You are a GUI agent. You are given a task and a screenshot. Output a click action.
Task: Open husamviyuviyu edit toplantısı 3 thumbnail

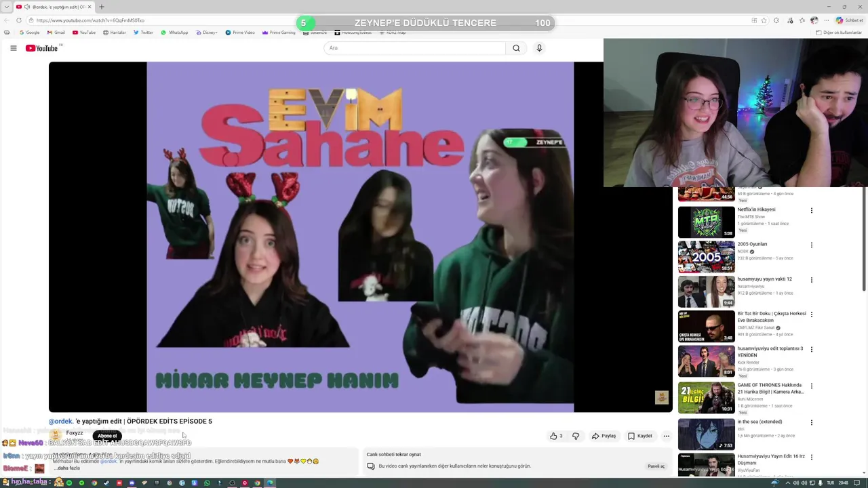coord(706,361)
